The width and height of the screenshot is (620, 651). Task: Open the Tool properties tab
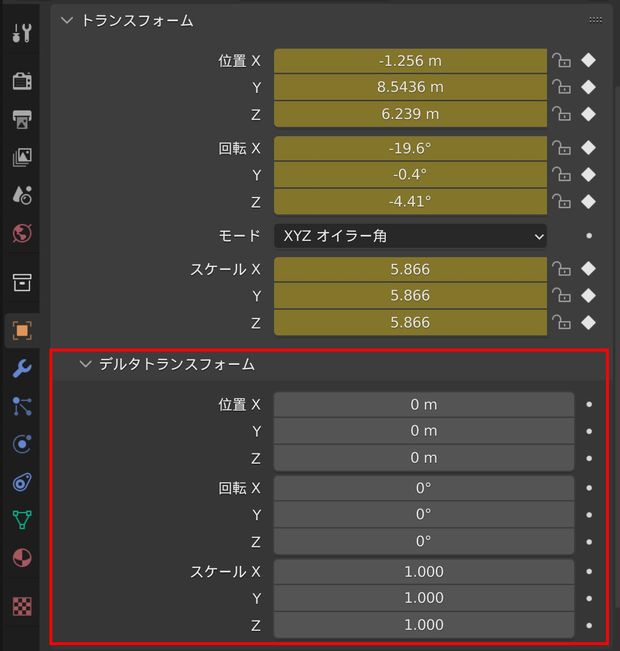pyautogui.click(x=22, y=33)
